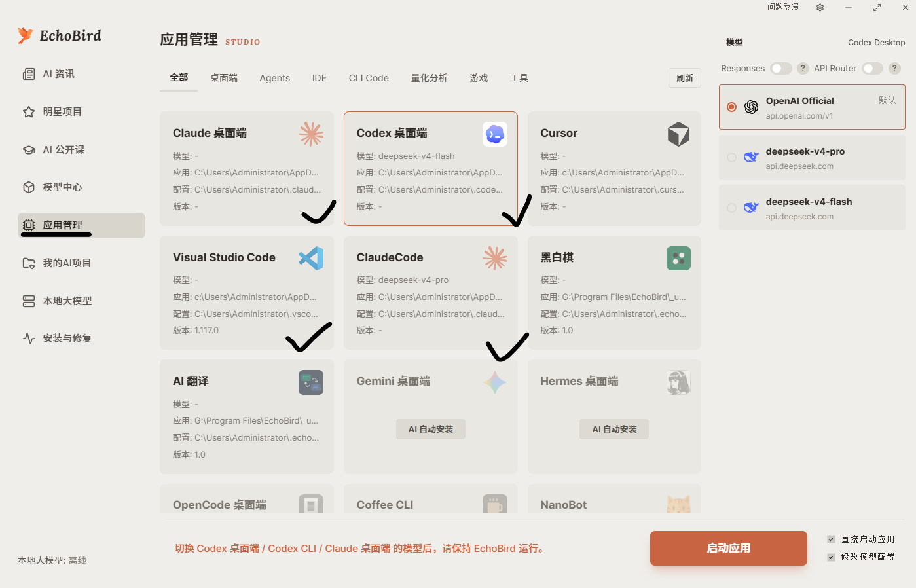Click the 默认 tag on OpenAI Official

[x=887, y=100]
